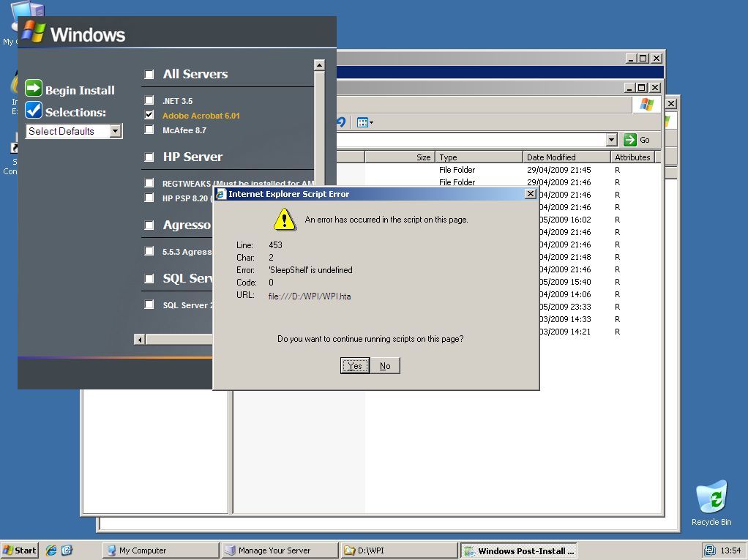Open Internet Explorer from the quick launch
Screen dimensions: 748x560
(x=51, y=550)
